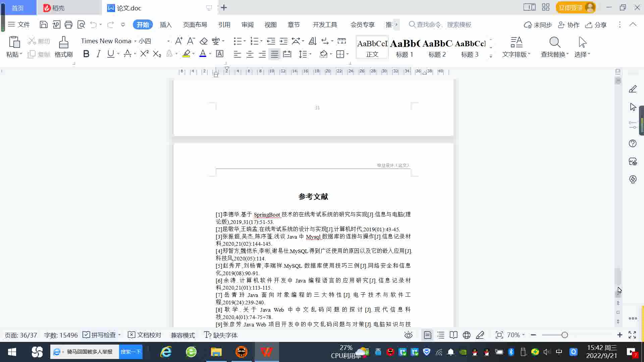The width and height of the screenshot is (644, 362).
Task: Expand the font name dropdown arrow
Action: 135,41
